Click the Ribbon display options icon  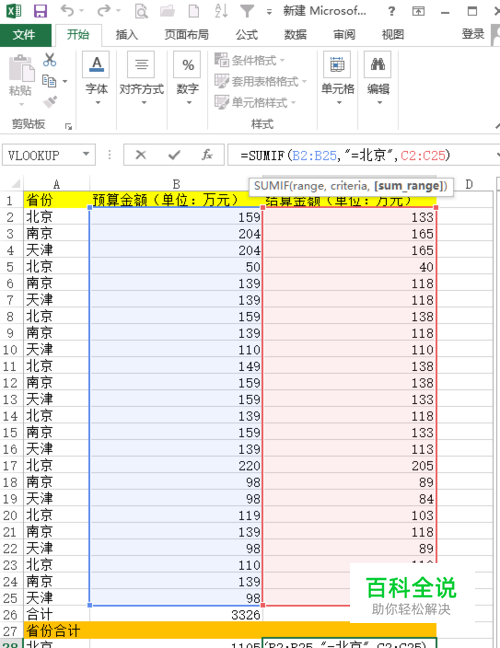[418, 11]
